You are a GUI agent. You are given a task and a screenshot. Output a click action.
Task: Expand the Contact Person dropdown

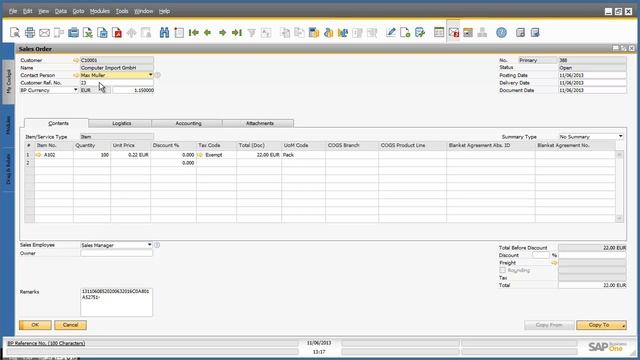point(150,75)
